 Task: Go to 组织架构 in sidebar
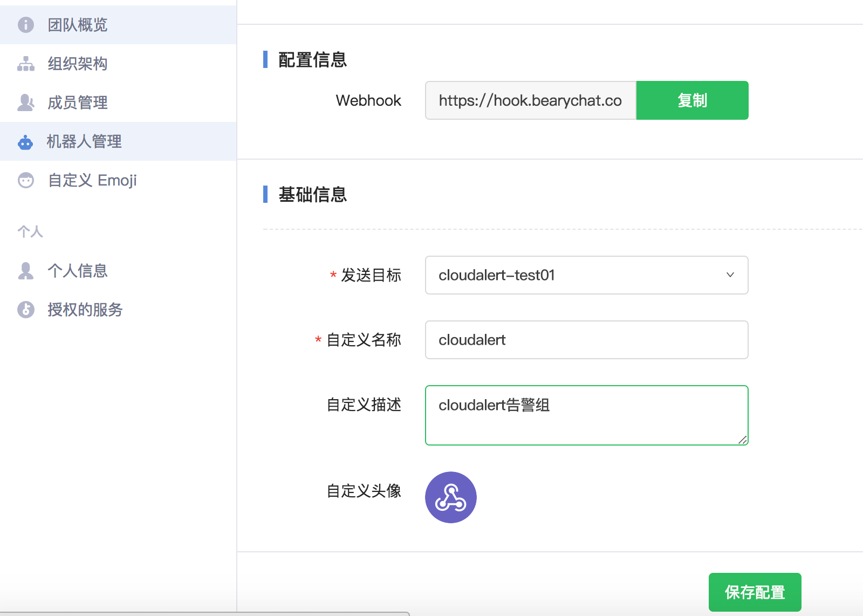[x=78, y=64]
